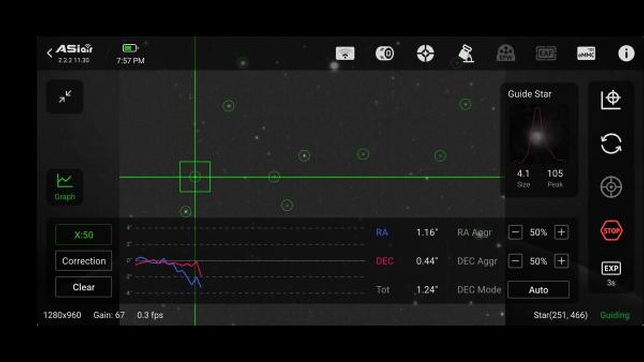Increase RA Aggr with plus
The width and height of the screenshot is (644, 362).
561,232
